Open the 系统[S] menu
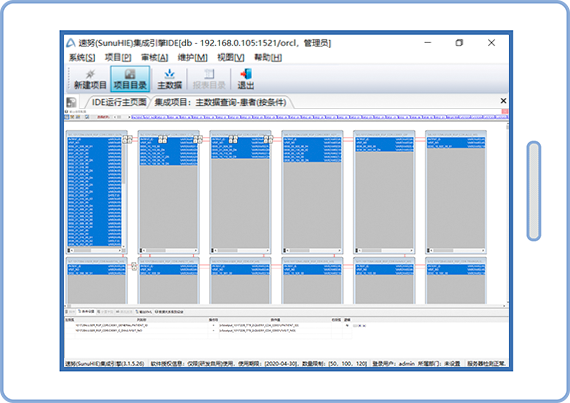The image size is (570, 403). 82,57
